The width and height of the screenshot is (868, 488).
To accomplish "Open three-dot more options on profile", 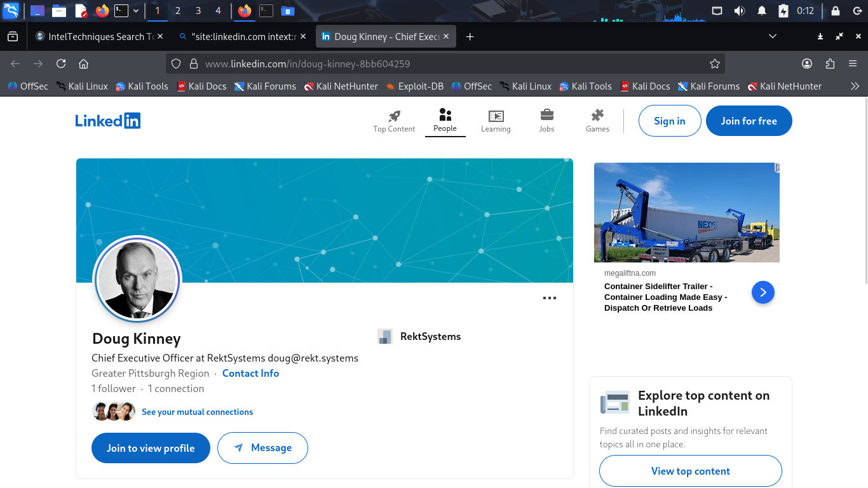I will (550, 298).
